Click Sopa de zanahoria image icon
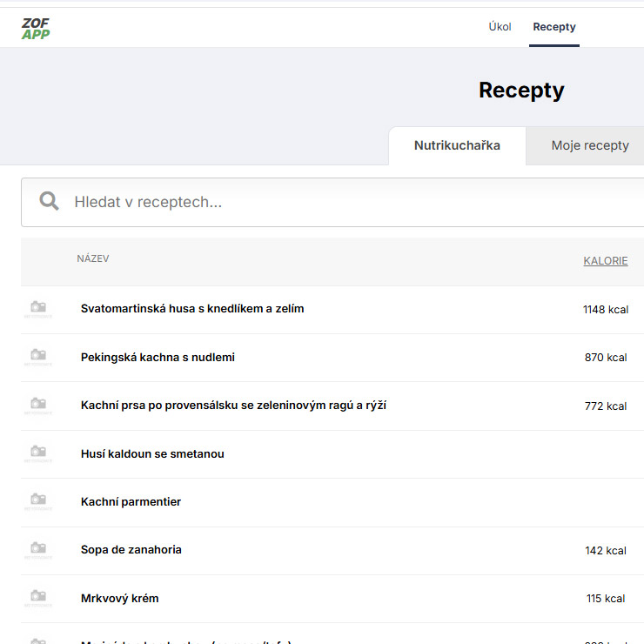644x644 pixels. click(38, 550)
